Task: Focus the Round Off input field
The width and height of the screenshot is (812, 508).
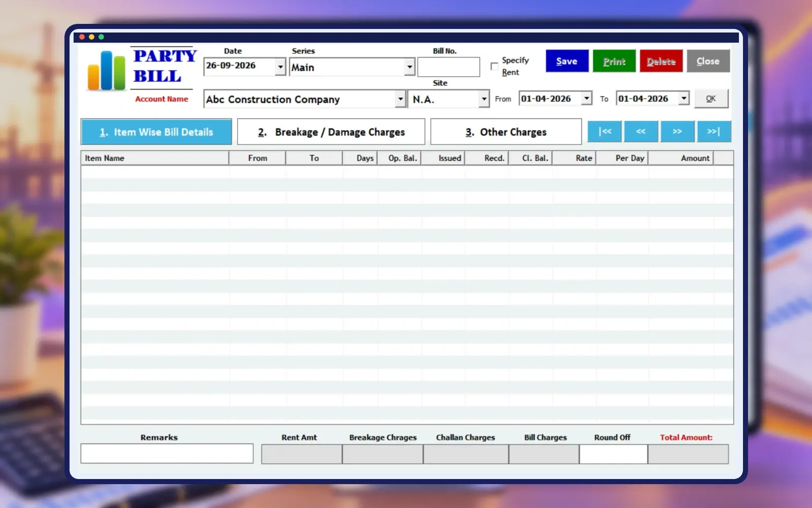Action: pos(613,454)
